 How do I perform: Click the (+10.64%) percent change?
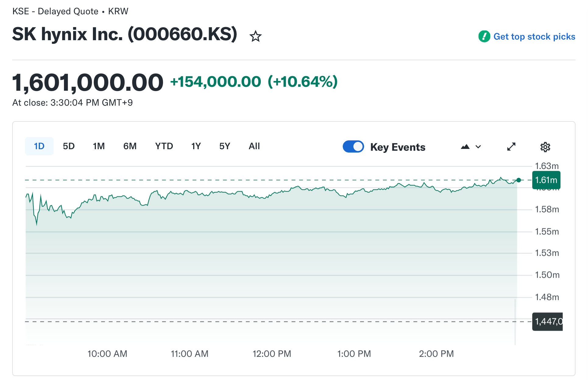coord(303,82)
